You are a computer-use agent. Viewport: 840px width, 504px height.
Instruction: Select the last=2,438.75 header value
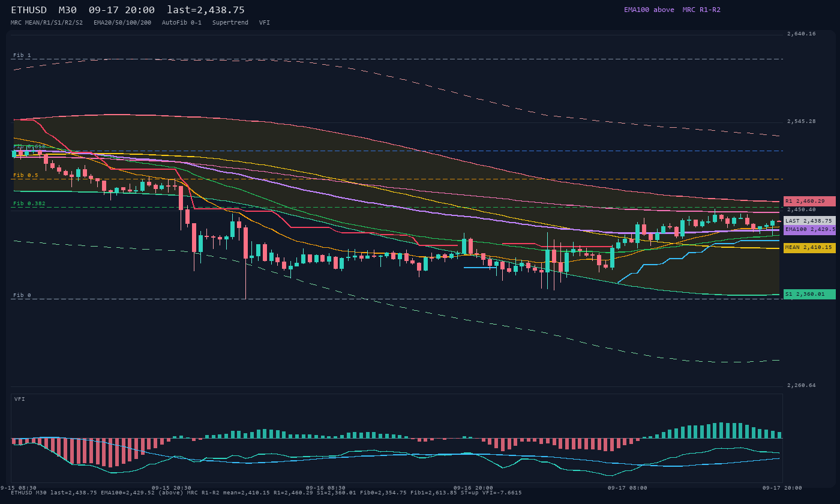click(206, 10)
